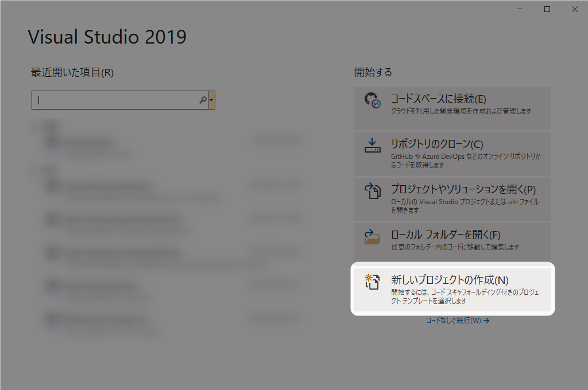
Task: Select 新しいプロジェクトの作成(N)
Action: point(452,289)
